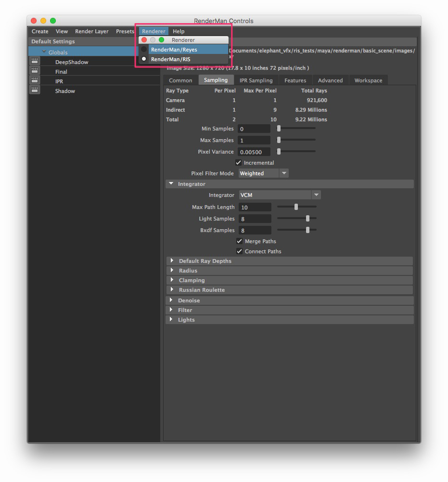Screen dimensions: 448x482
Task: Select the RenderMan/Reyes renderer option
Action: point(183,50)
